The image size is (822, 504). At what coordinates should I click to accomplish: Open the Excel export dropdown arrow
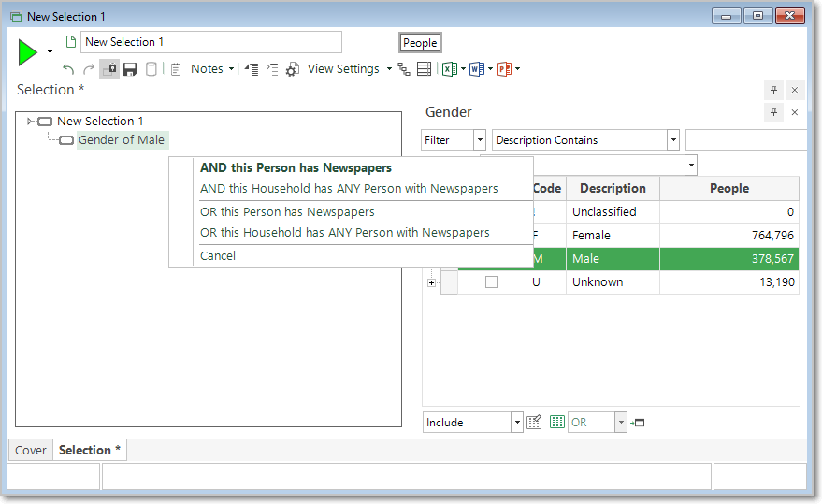click(464, 69)
